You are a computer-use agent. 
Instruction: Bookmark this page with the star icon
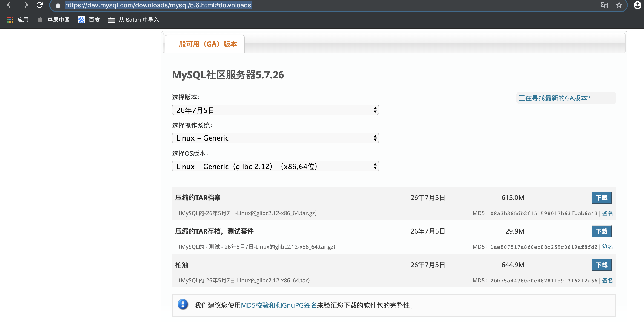[619, 5]
